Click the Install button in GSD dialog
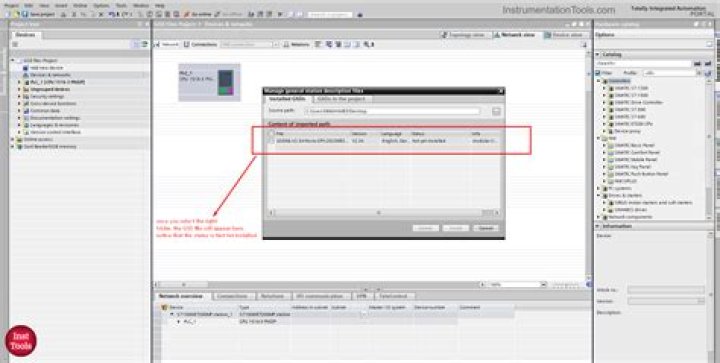Image resolution: width=720 pixels, height=363 pixels. tap(456, 228)
